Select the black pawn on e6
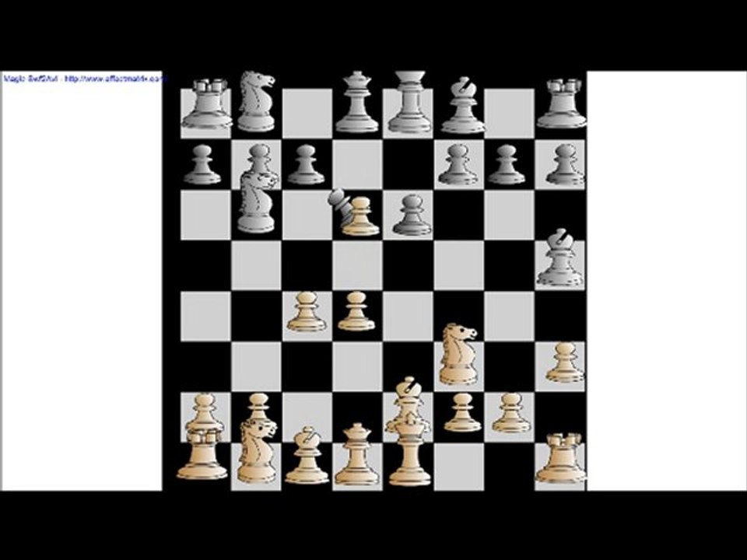Screen dimensions: 747x560 412,215
